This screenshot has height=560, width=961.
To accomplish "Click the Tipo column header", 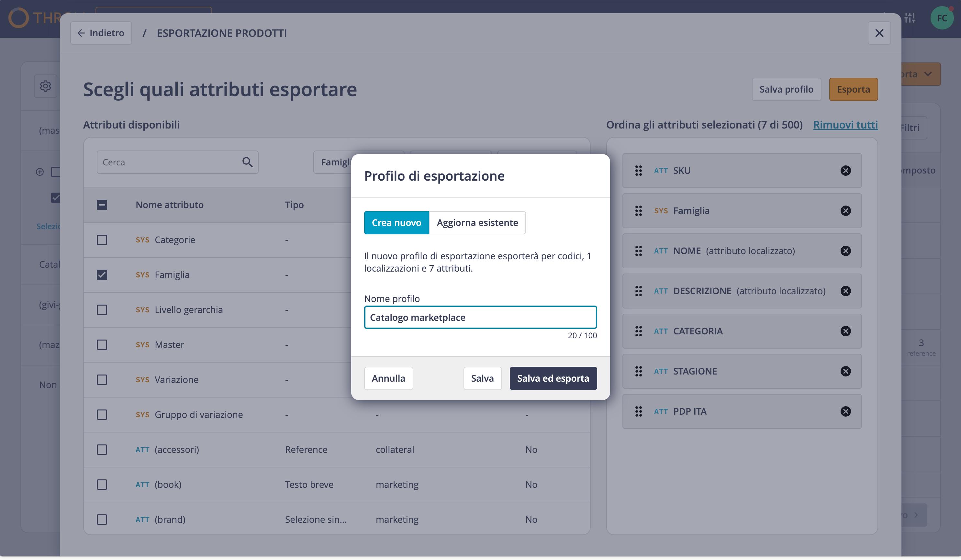I will click(295, 205).
